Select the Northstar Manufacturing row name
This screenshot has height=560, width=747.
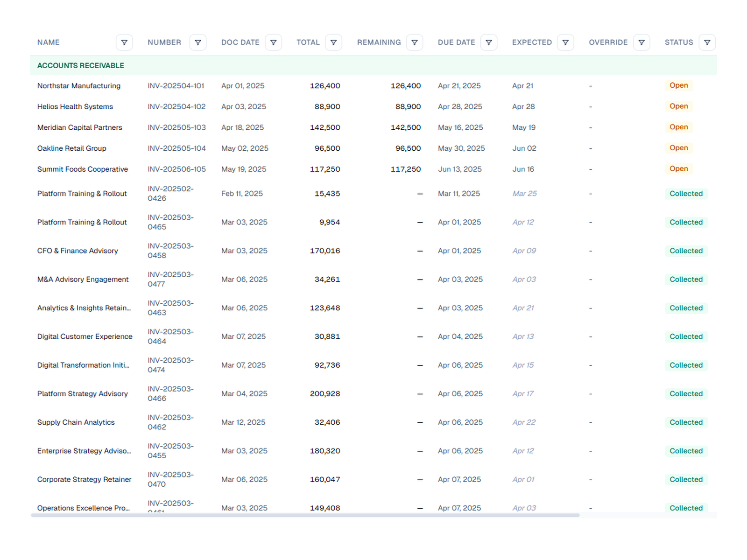[79, 86]
